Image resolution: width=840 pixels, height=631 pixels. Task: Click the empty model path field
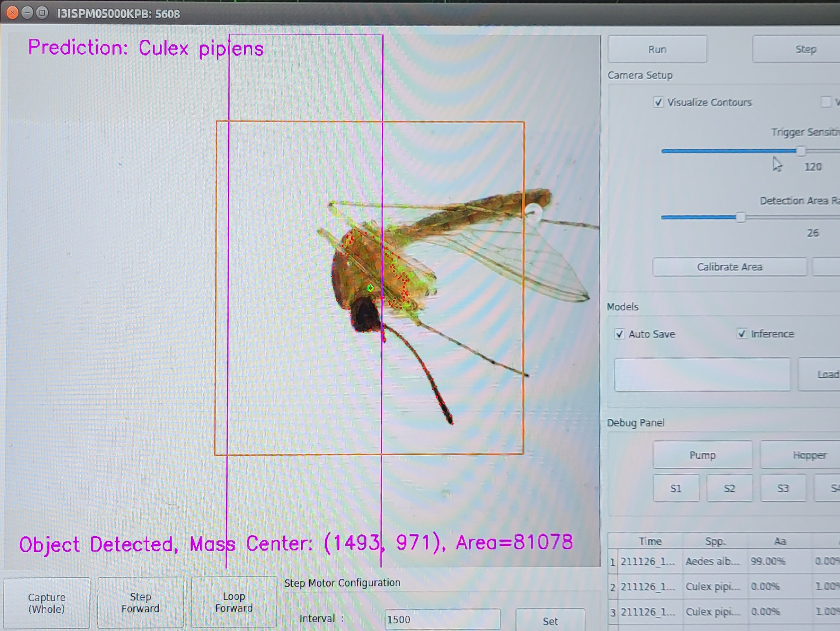point(702,374)
